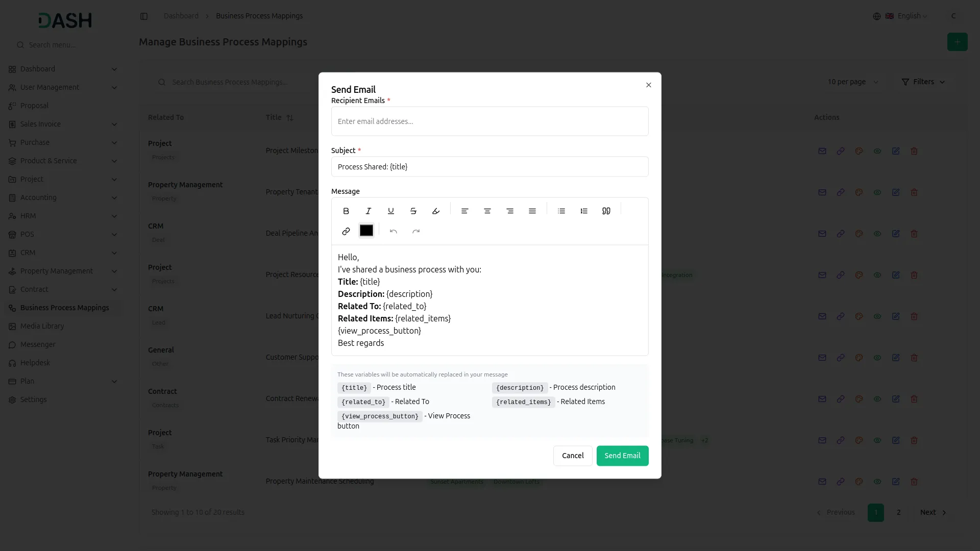Apply strikethrough formatting to text
Screen dimensions: 980x551
[x=413, y=211]
